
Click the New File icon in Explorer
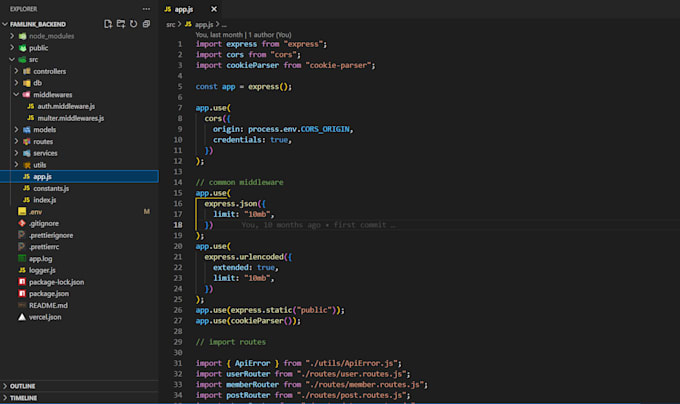point(108,24)
